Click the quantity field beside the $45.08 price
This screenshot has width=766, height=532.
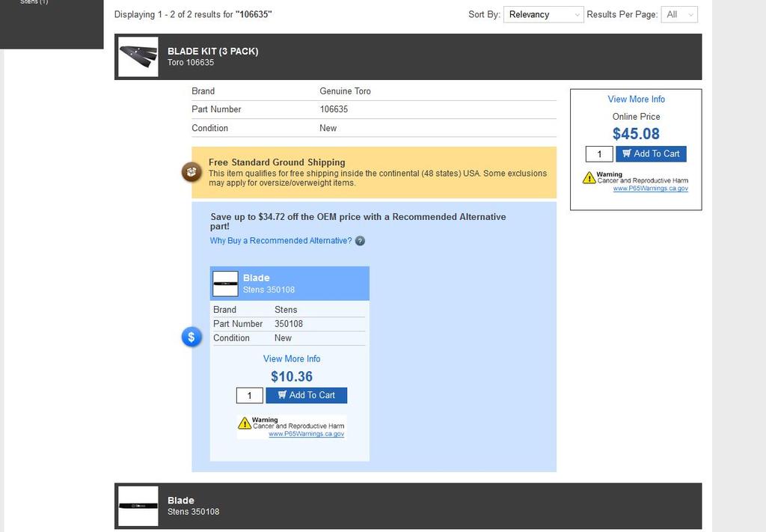click(599, 154)
